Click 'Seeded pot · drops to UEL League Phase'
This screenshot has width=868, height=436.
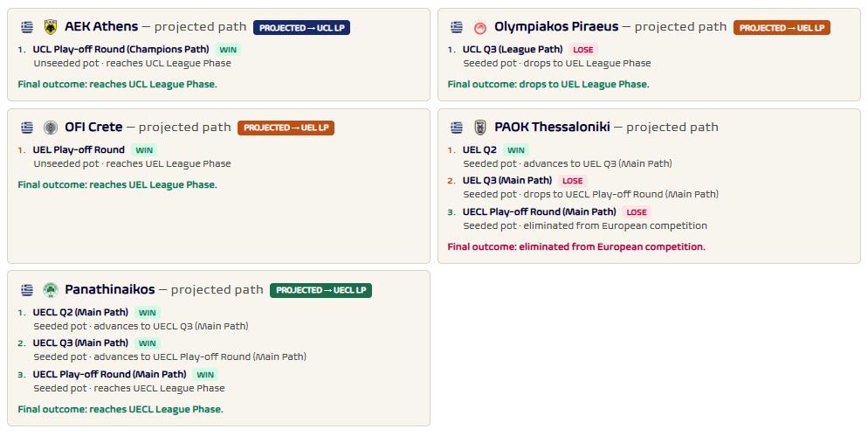pyautogui.click(x=557, y=63)
